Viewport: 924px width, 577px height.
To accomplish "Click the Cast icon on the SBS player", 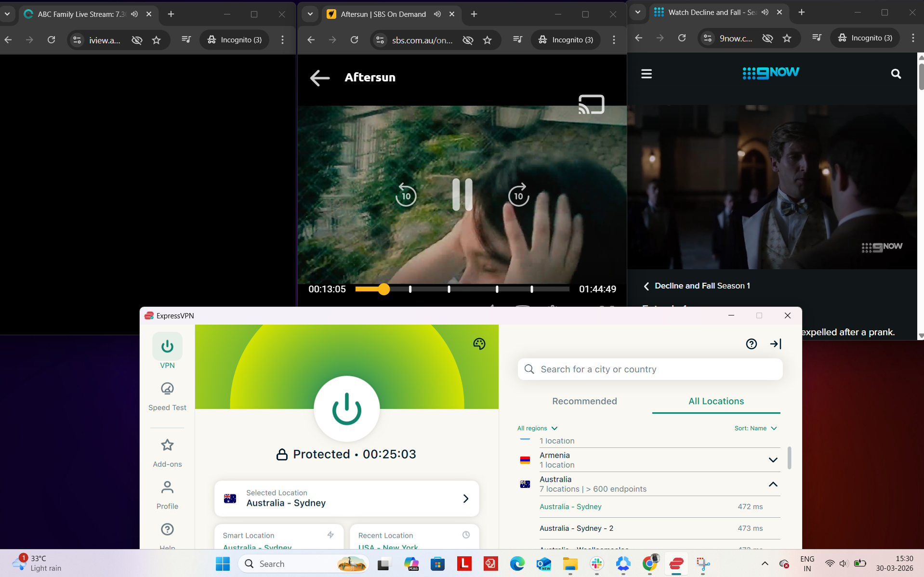I will point(592,104).
